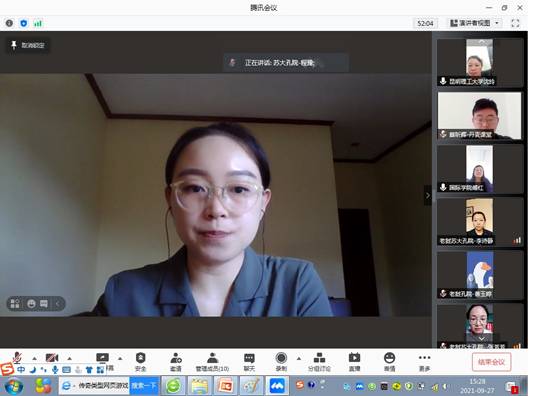Collapse the participant thumbnail sidebar chevron
This screenshot has height=396, width=554.
point(428,195)
